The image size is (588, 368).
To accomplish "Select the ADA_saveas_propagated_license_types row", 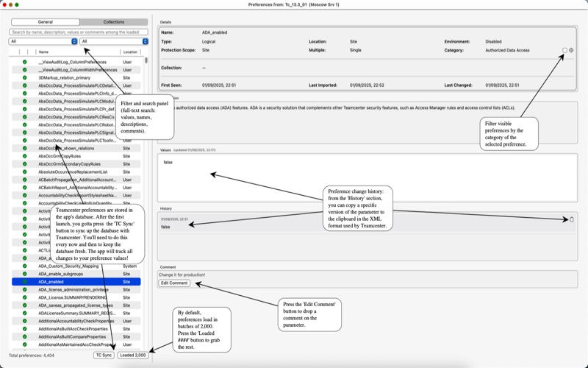I will 76,305.
